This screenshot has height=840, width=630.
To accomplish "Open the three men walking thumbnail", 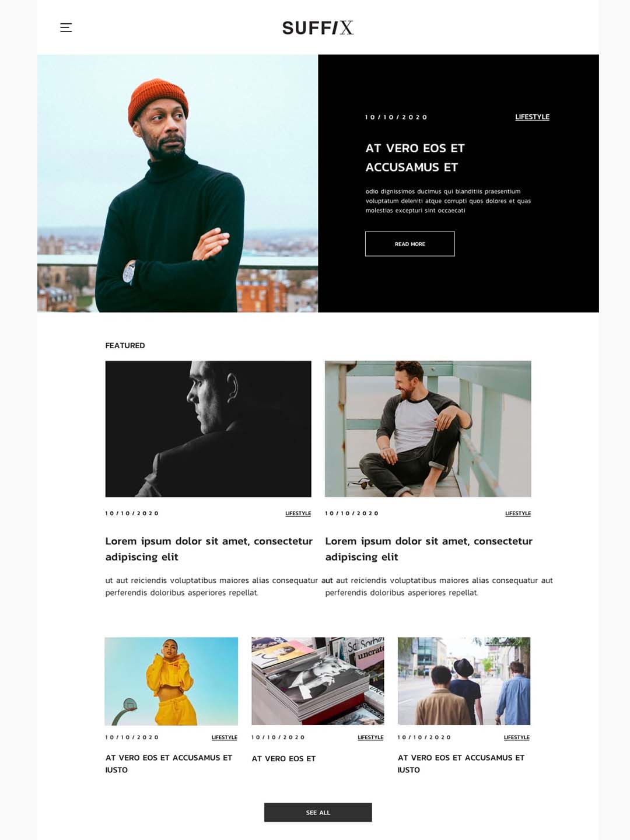I will (x=464, y=681).
